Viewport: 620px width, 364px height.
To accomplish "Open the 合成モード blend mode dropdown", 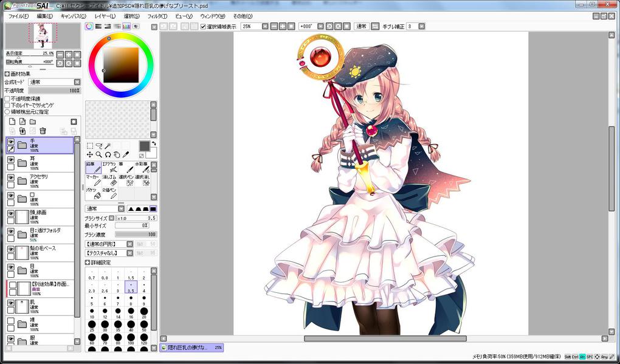I will 55,82.
